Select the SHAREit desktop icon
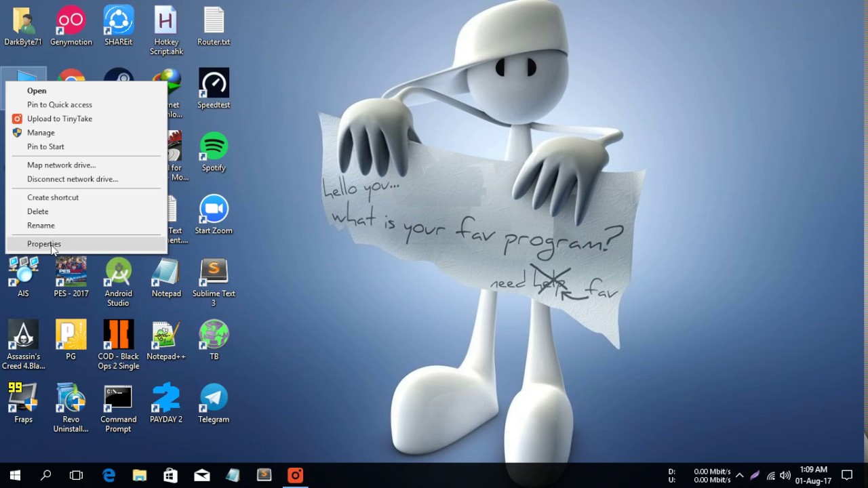This screenshot has width=868, height=488. pos(119,27)
